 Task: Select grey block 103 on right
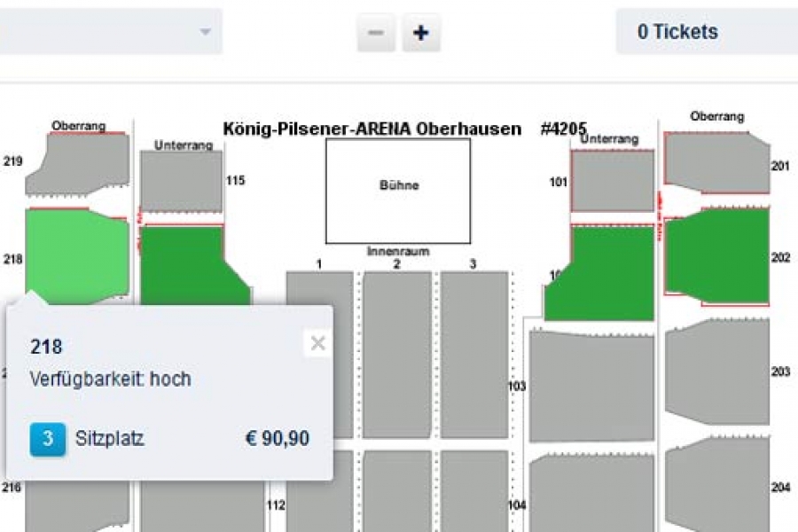[x=591, y=386]
